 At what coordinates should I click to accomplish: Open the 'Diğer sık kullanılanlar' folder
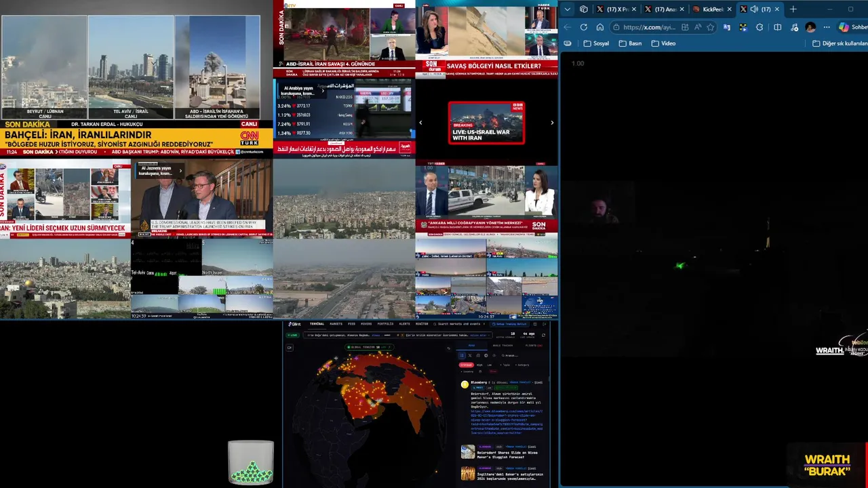pyautogui.click(x=840, y=43)
